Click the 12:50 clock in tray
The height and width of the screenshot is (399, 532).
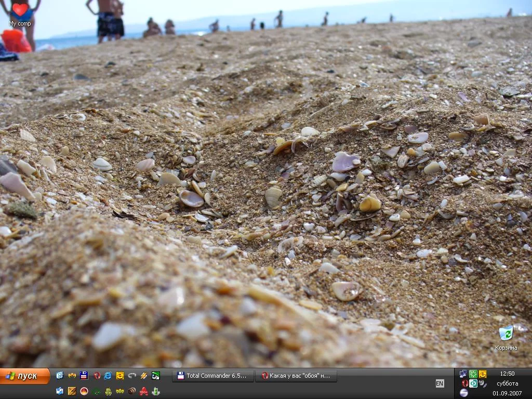tap(508, 374)
